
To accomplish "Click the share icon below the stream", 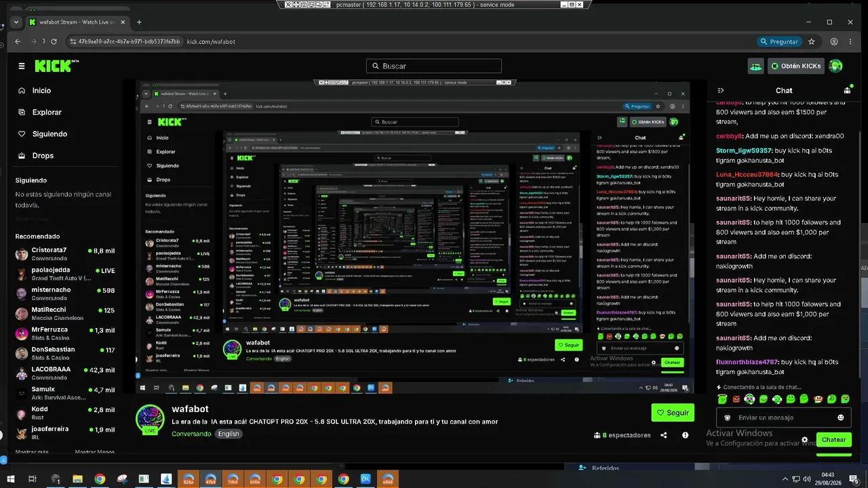I will 664,435.
